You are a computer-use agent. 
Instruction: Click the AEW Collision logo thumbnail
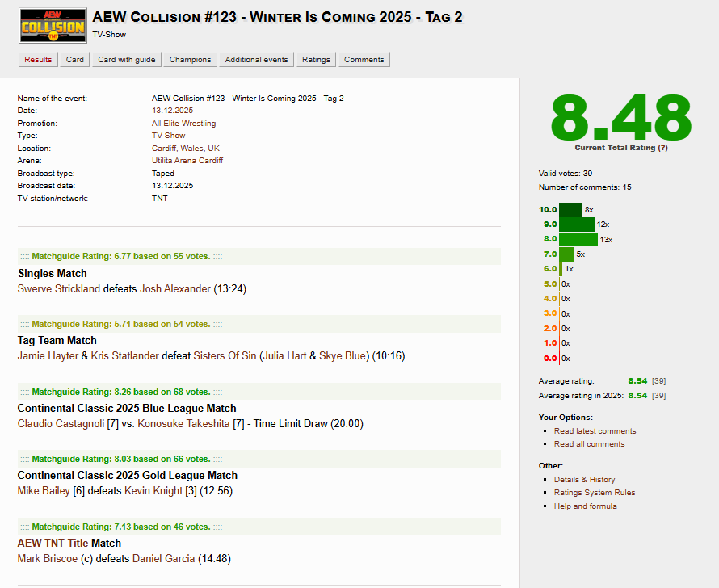53,26
